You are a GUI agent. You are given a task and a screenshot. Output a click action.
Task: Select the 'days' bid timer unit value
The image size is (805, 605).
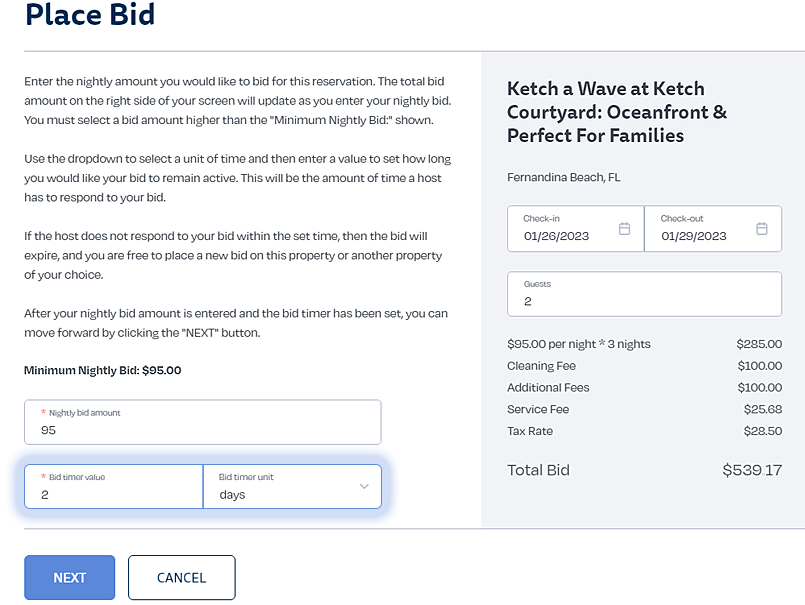(232, 495)
